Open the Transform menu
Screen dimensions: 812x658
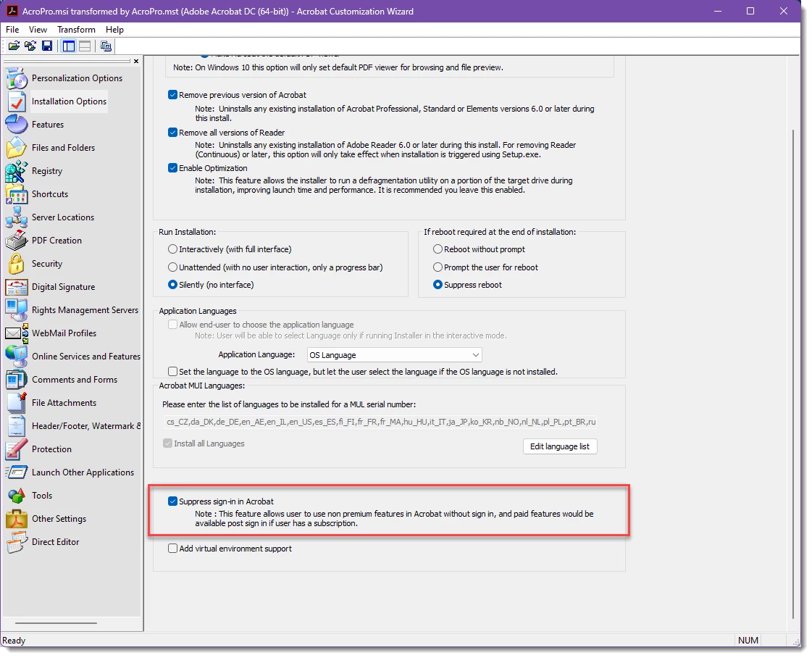coord(76,30)
